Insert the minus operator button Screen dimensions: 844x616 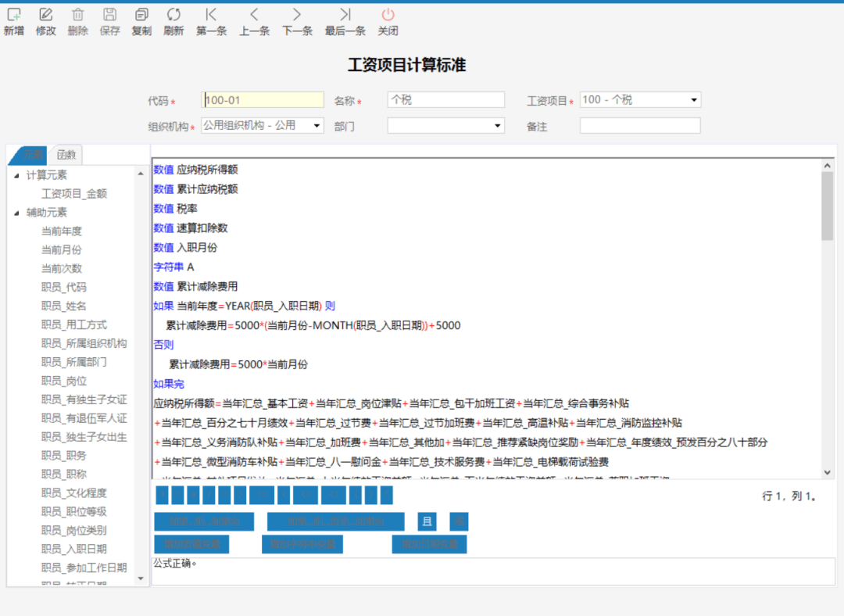177,495
